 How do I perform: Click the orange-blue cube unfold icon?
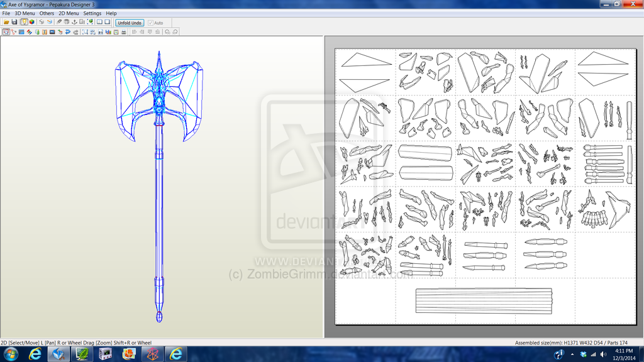(x=50, y=22)
